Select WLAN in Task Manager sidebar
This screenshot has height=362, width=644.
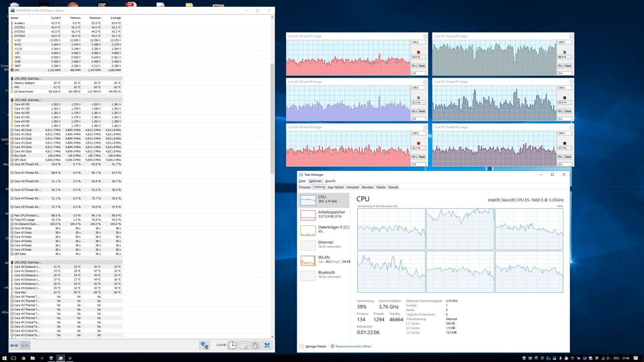point(324,260)
